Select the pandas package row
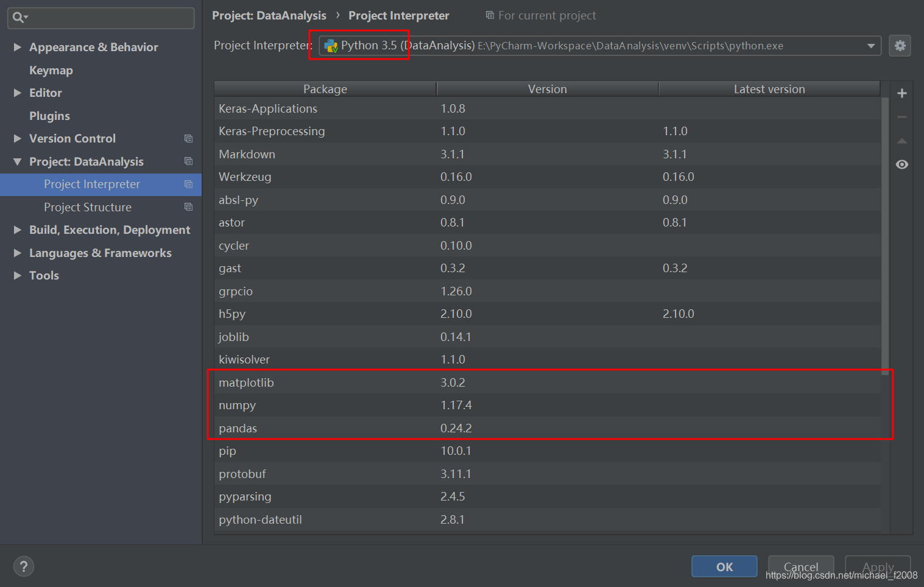Screen dimensions: 924x587 [547, 428]
